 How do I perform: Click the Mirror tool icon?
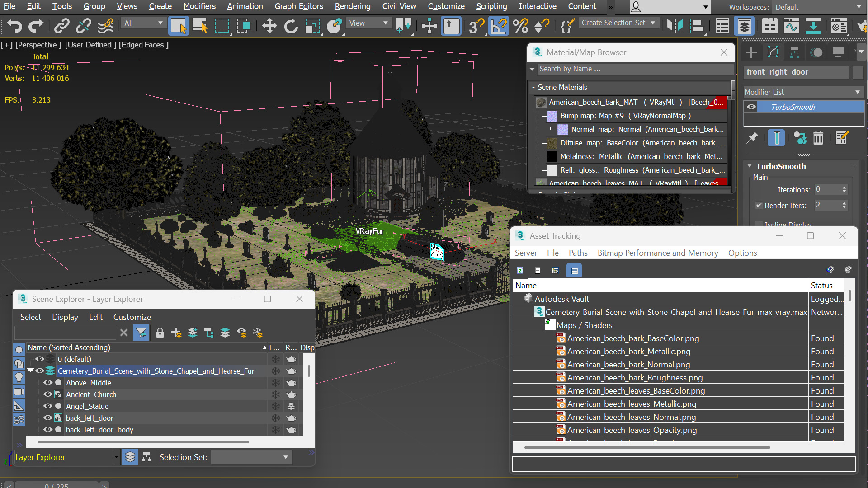[675, 26]
